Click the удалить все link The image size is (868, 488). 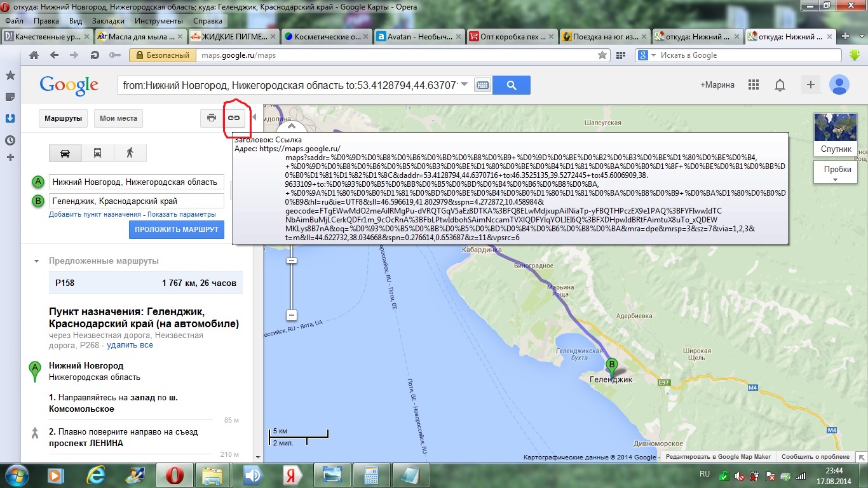pyautogui.click(x=130, y=345)
